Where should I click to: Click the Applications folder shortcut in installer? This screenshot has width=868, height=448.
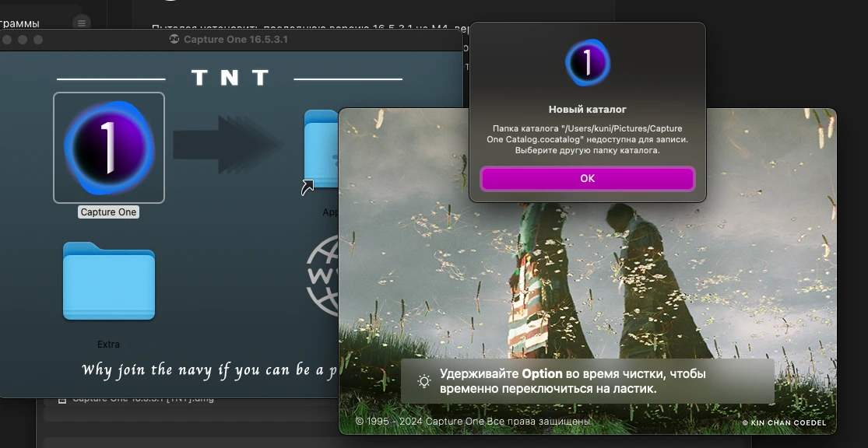click(321, 149)
